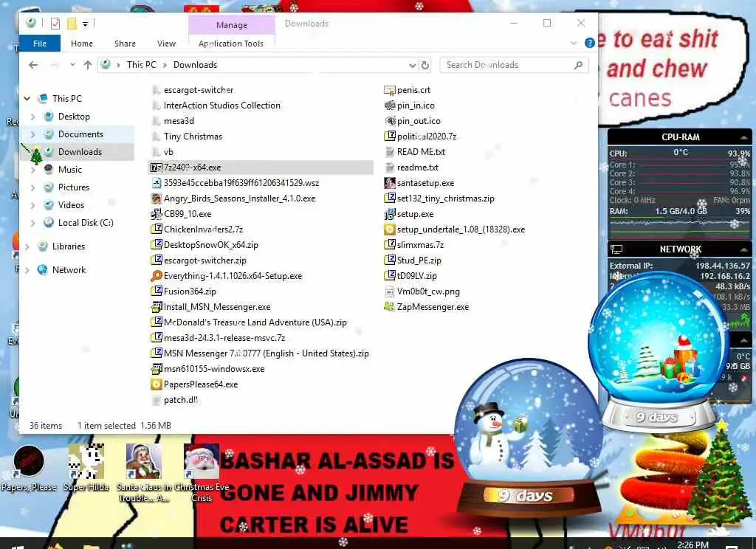Screen dimensions: 756x549
Task: Expand the Pictures tree node
Action: pyautogui.click(x=32, y=187)
